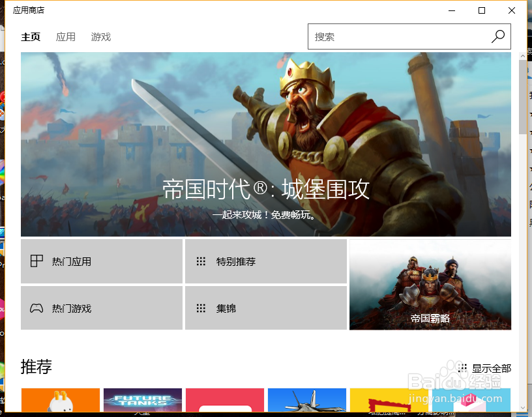
Task: Open the 热门游戏 tile
Action: (102, 308)
